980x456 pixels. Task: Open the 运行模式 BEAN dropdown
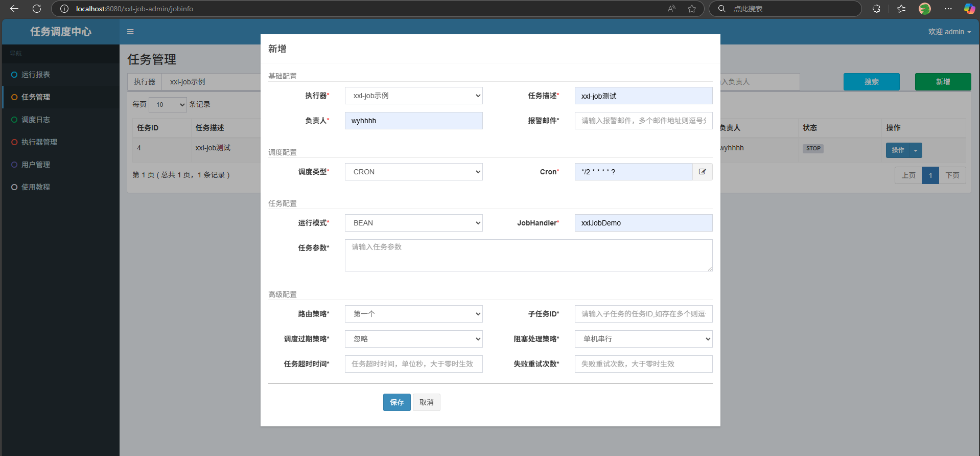tap(414, 223)
